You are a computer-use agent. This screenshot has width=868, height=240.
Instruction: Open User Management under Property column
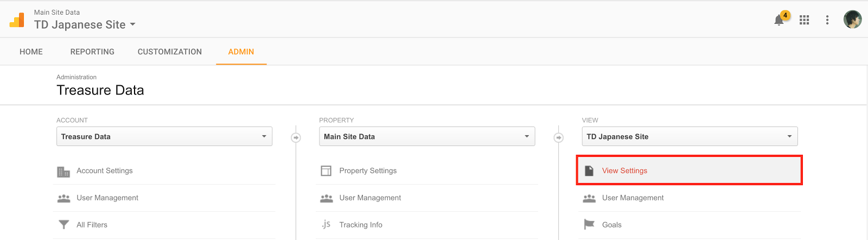(370, 198)
